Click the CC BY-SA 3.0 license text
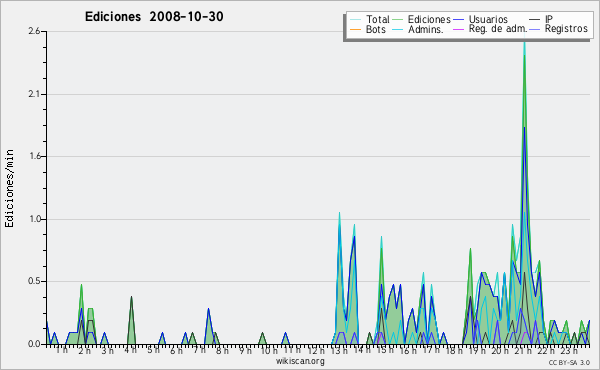This screenshot has width=600, height=370. [569, 362]
